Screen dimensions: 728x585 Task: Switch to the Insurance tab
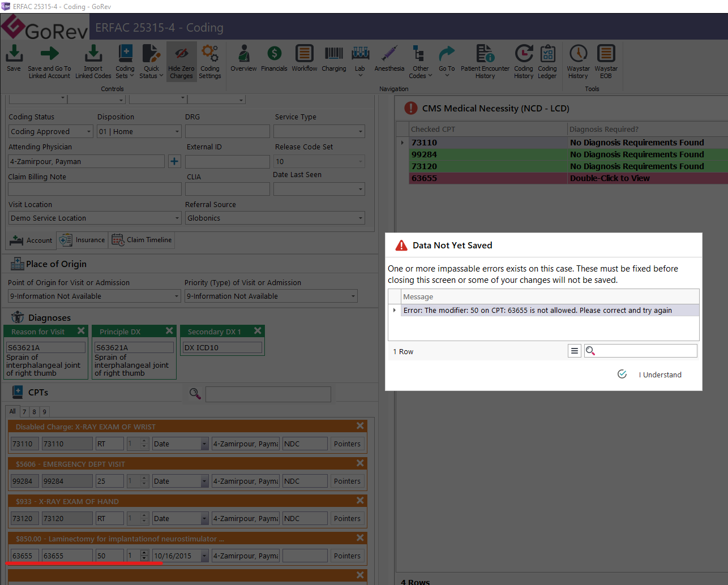[82, 240]
